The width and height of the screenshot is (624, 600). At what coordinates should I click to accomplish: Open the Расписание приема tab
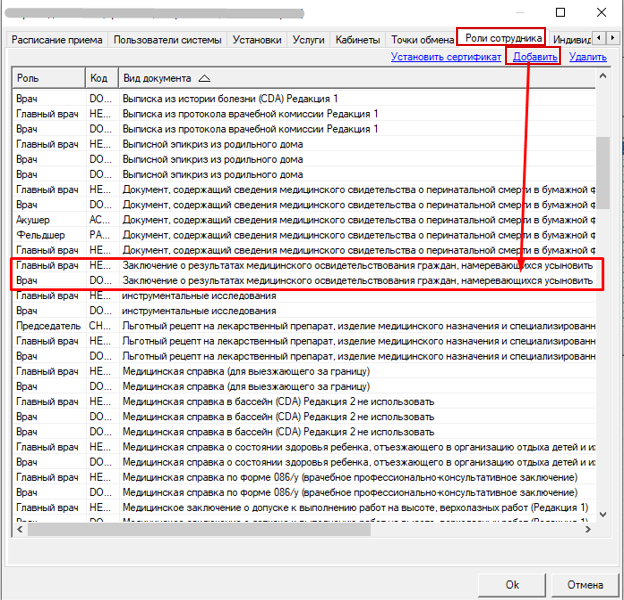click(x=57, y=40)
